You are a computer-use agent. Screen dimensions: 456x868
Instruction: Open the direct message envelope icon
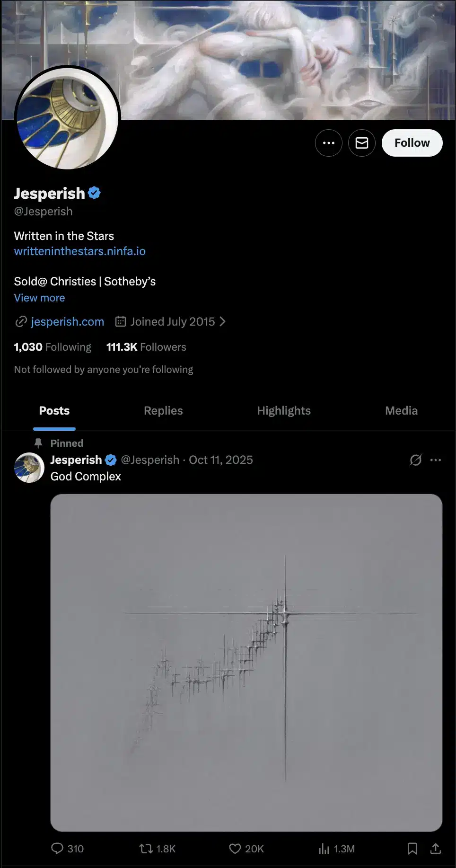(x=361, y=142)
